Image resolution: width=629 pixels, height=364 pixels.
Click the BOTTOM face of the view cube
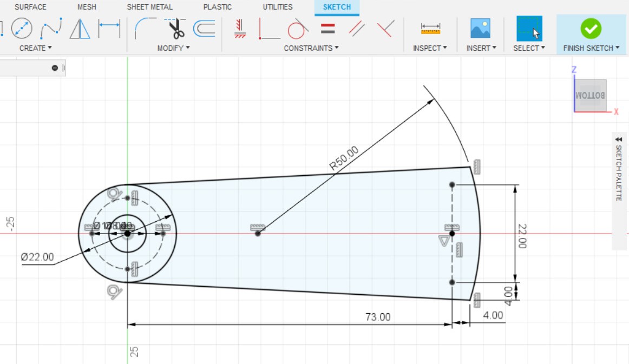tap(591, 95)
